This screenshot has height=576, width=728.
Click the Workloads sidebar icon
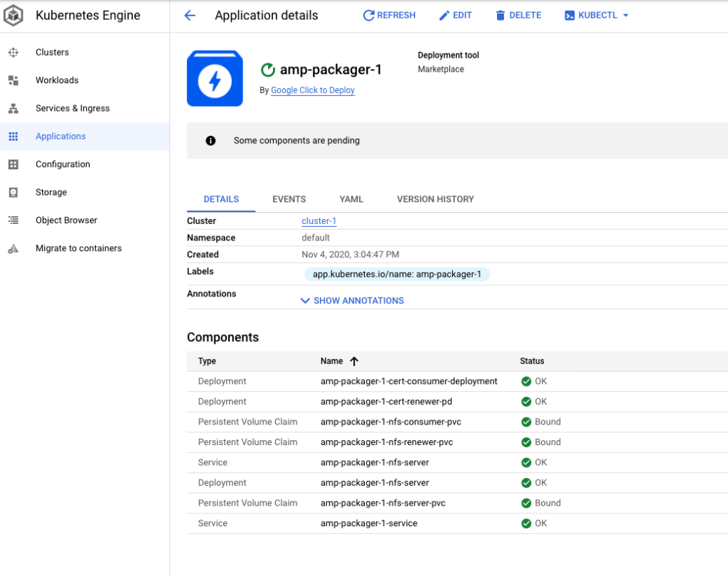tap(14, 80)
